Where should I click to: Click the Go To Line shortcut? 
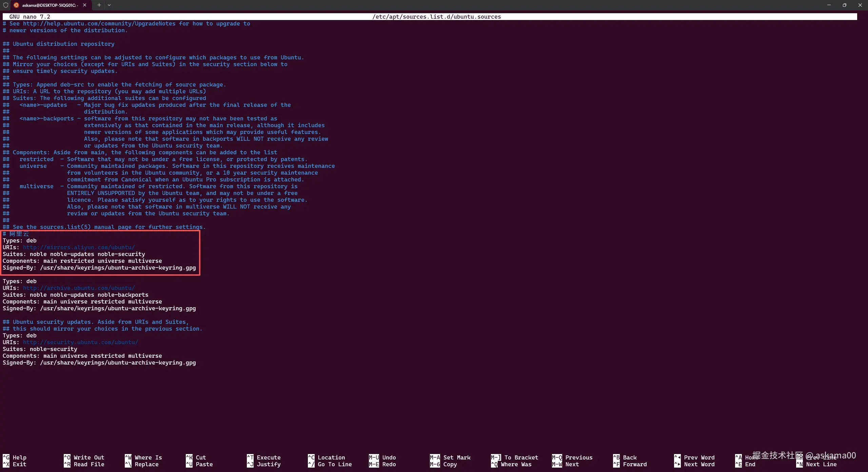click(330, 464)
